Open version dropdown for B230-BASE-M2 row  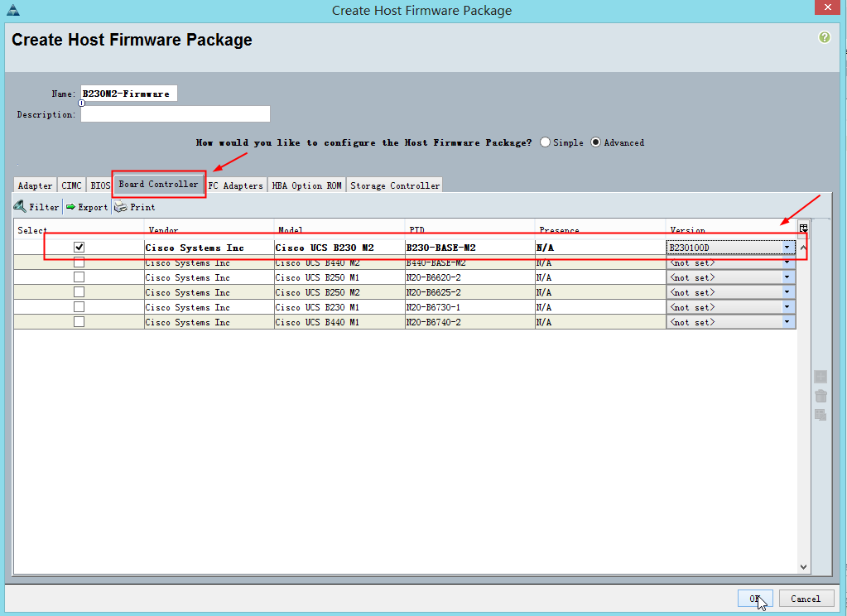pos(787,248)
